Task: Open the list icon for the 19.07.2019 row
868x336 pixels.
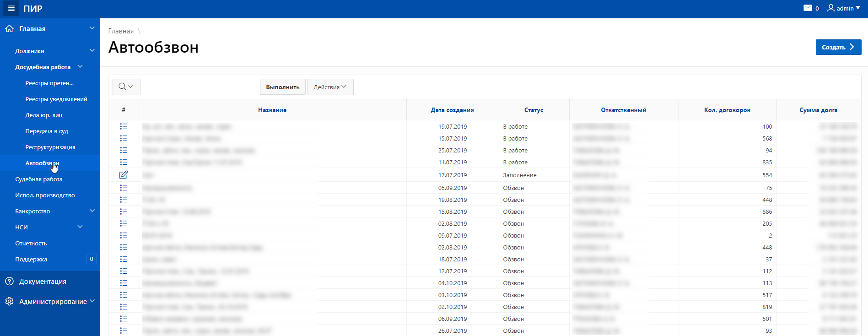Action: 124,126
